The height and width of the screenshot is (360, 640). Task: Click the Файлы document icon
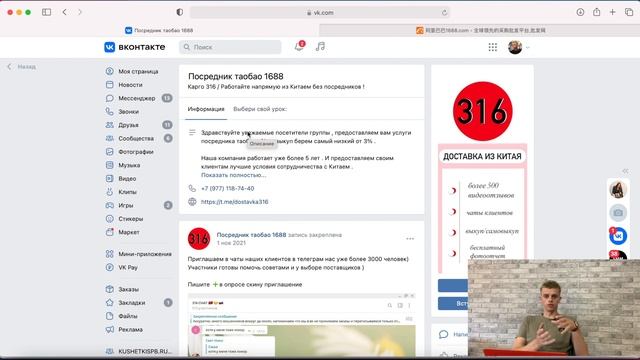pyautogui.click(x=109, y=316)
